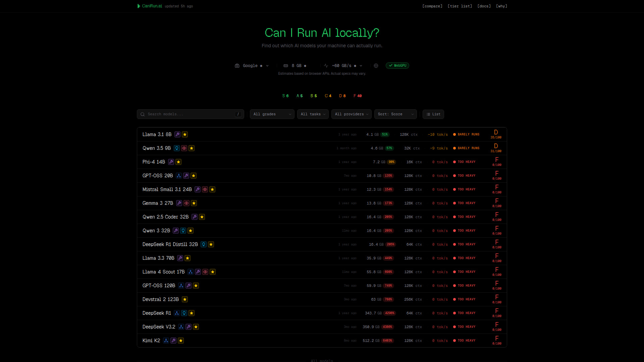Open the [tier list] nav item
This screenshot has width=644, height=362.
click(460, 6)
